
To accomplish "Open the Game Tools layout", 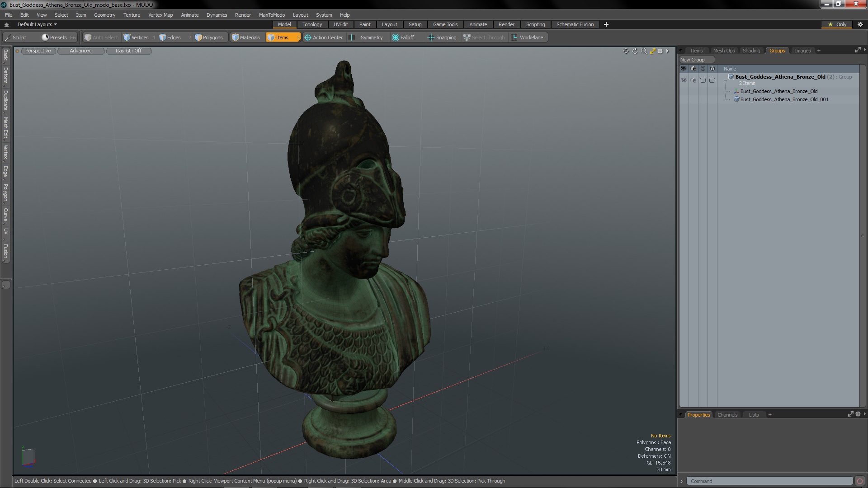I will [x=445, y=24].
